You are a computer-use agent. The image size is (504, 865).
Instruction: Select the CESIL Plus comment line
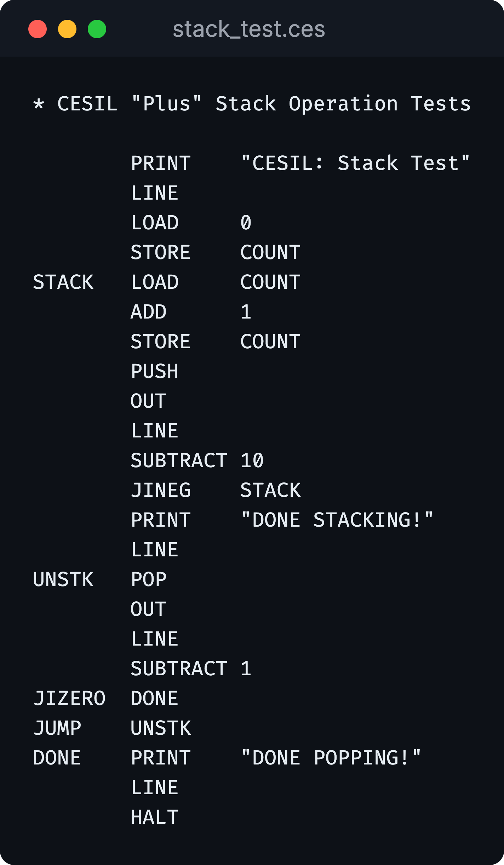tap(251, 104)
